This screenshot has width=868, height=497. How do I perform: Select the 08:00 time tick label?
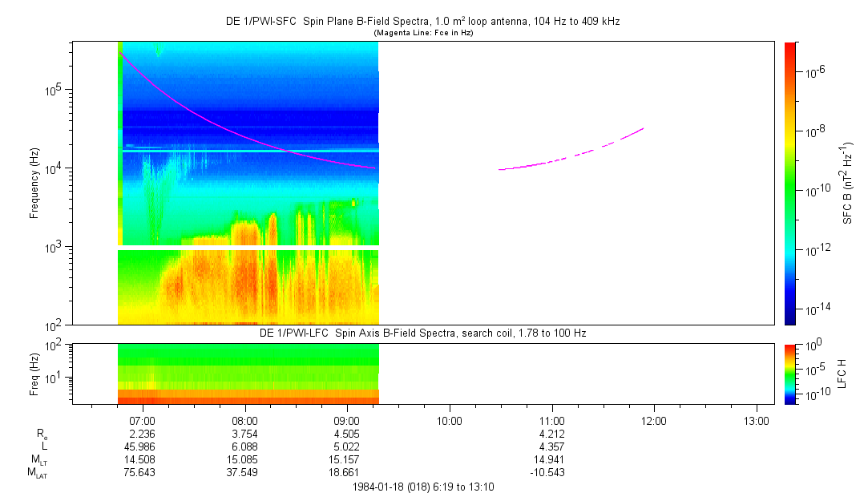click(244, 420)
